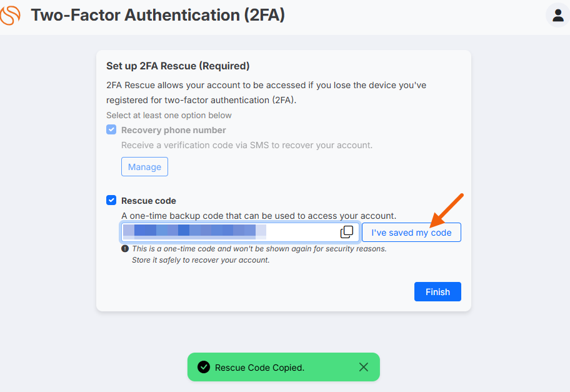Click the Set up 2FA Rescue (Required) heading
The image size is (570, 392).
tap(177, 66)
